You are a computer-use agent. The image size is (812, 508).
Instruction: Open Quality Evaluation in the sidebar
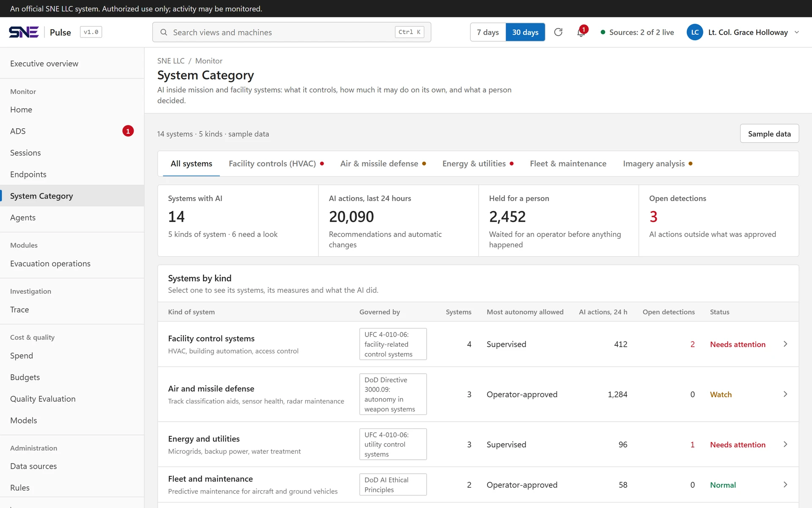(x=72, y=399)
